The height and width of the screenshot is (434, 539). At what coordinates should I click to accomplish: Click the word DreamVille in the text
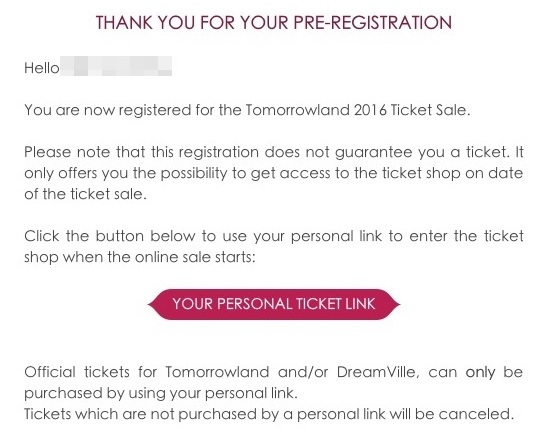click(x=376, y=372)
